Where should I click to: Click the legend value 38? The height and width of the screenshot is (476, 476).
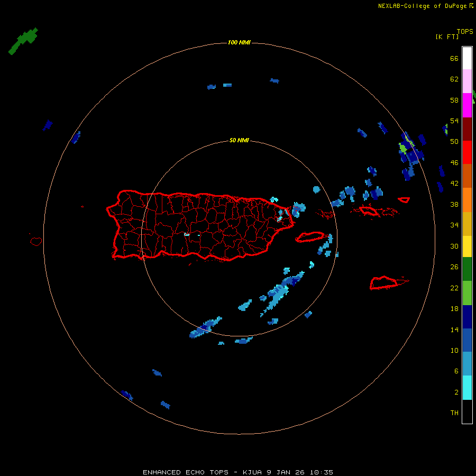point(454,205)
